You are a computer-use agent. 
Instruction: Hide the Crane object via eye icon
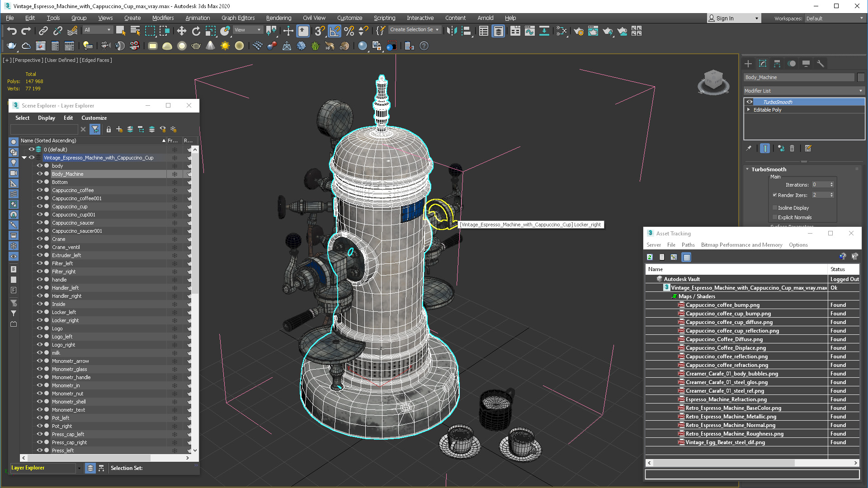pyautogui.click(x=39, y=239)
